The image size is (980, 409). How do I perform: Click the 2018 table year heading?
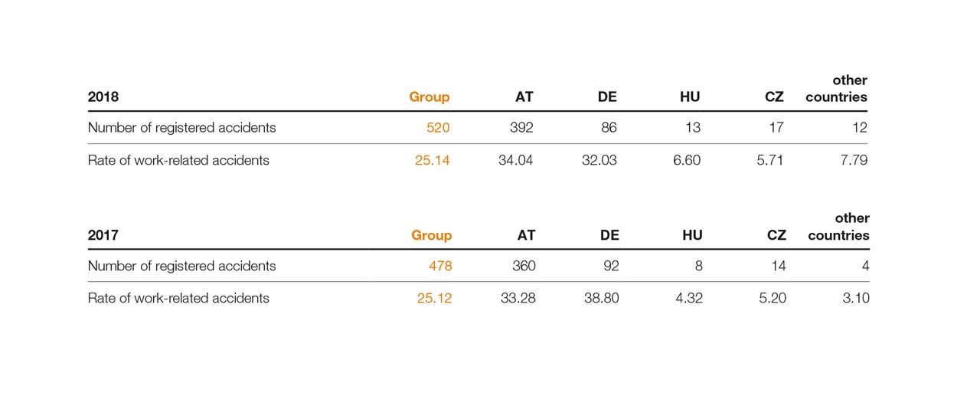[103, 97]
